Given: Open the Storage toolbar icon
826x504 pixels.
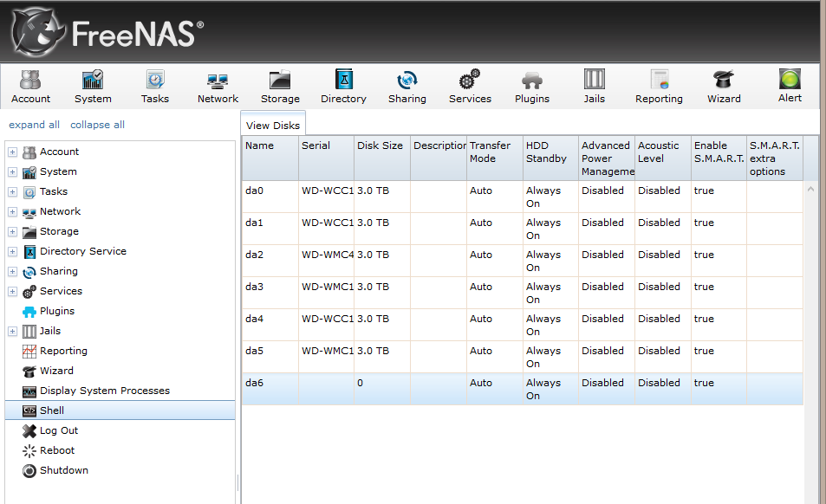Looking at the screenshot, I should click(x=280, y=87).
